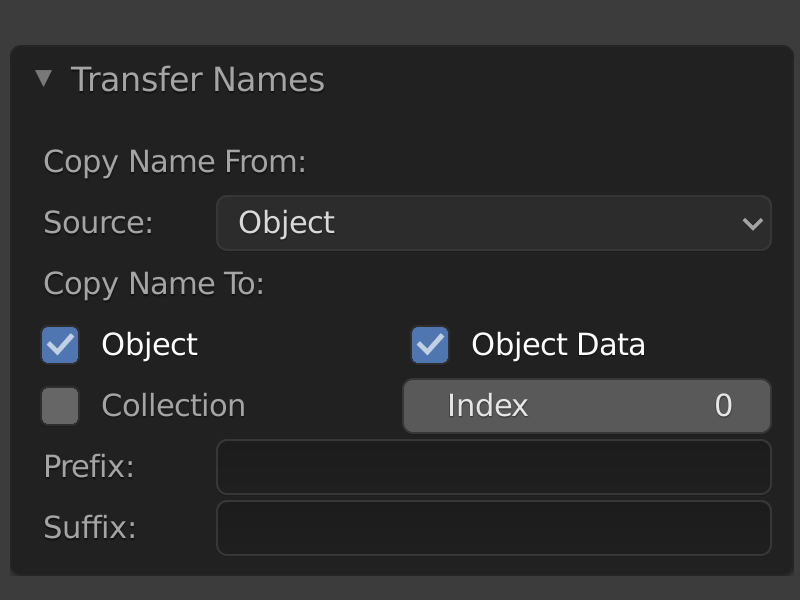800x600 pixels.
Task: Toggle the Object name target
Action: point(60,344)
